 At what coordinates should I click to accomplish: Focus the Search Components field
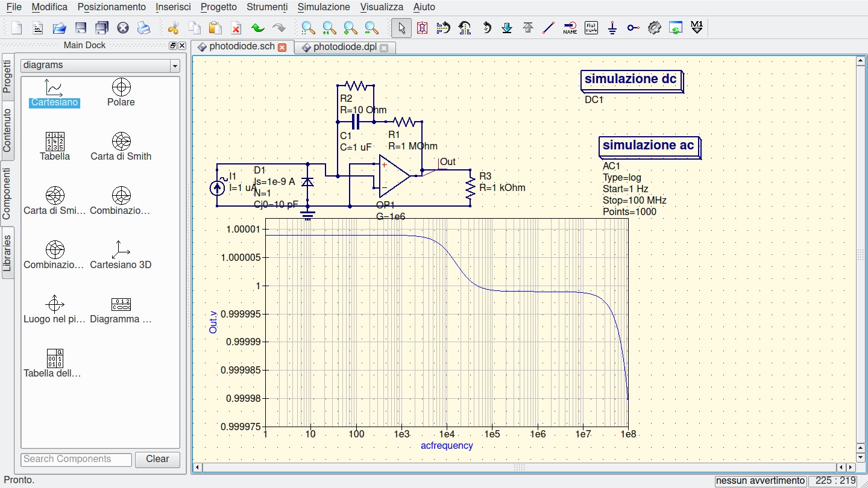(x=76, y=459)
